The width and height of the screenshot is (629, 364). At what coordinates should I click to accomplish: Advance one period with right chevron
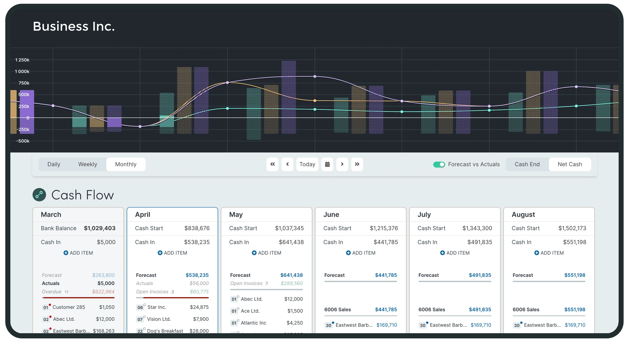click(x=342, y=164)
